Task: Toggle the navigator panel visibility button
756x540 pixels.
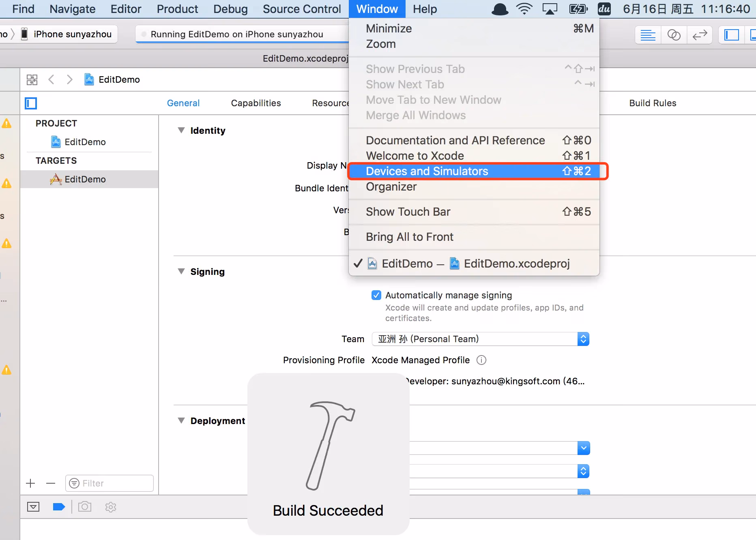Action: (731, 35)
